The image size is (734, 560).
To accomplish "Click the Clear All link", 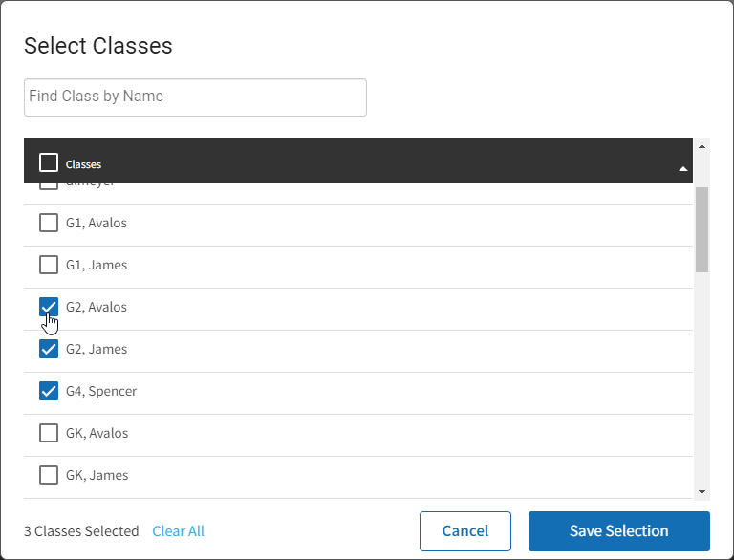I will point(178,531).
